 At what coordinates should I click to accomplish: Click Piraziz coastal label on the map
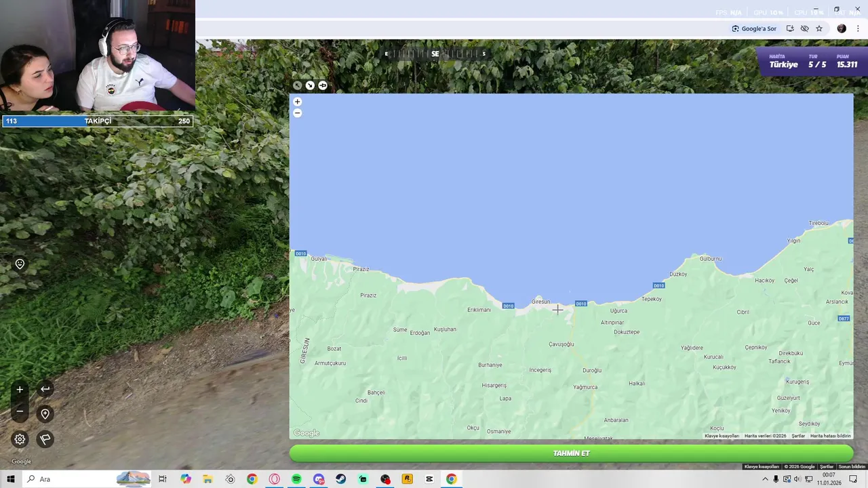click(361, 269)
